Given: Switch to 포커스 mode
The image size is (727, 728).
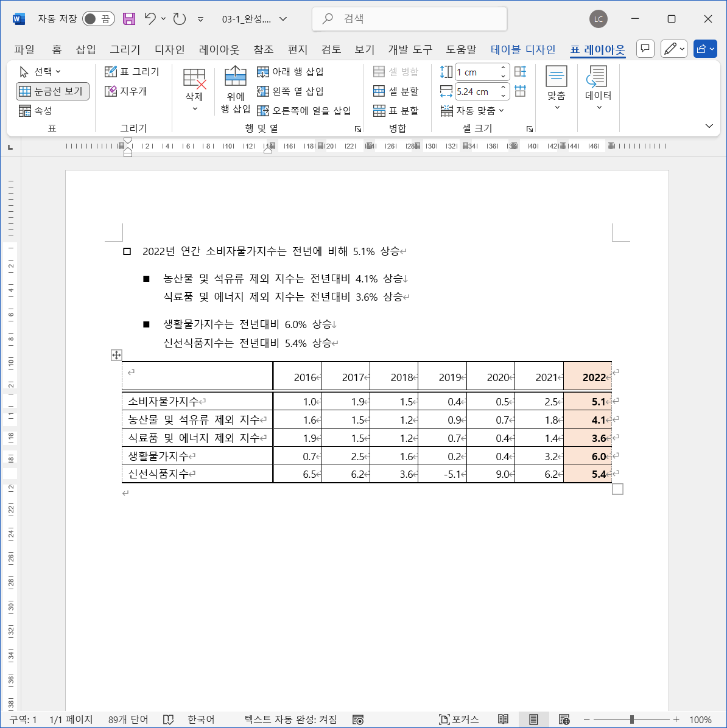Looking at the screenshot, I should click(459, 719).
